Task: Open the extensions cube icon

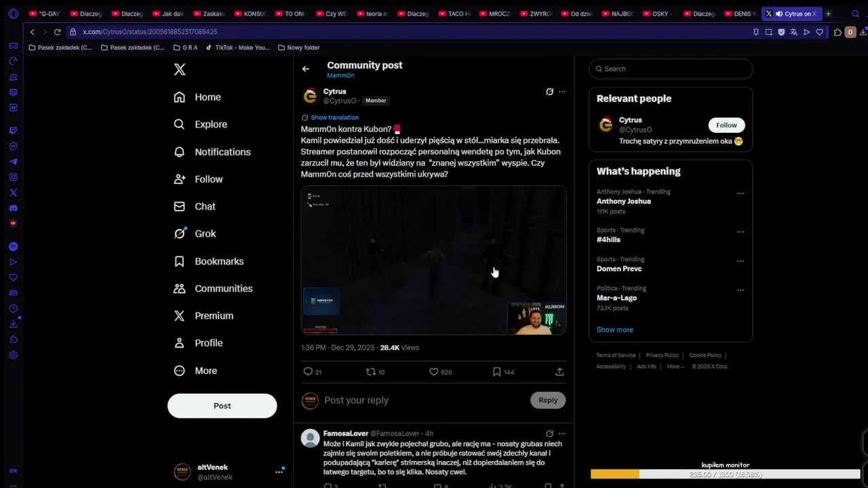Action: pos(837,32)
